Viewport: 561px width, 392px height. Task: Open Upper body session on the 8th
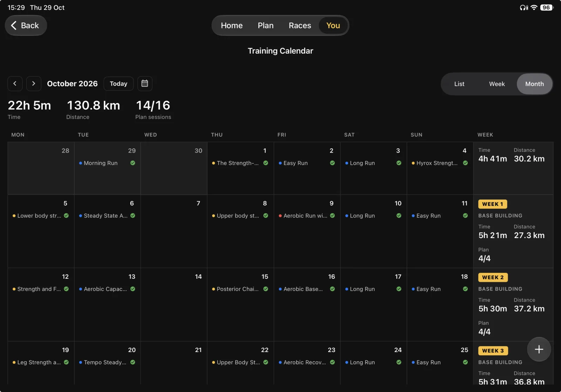(240, 216)
